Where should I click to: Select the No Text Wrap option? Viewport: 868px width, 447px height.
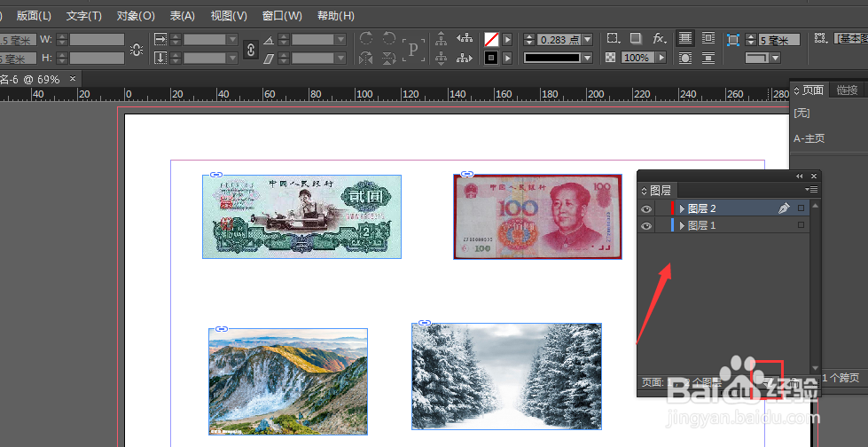click(685, 38)
